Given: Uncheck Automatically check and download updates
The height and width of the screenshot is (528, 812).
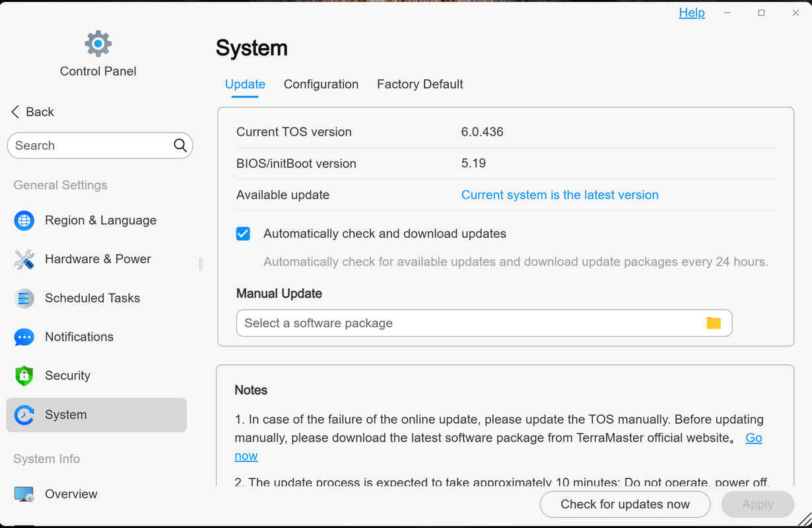Looking at the screenshot, I should 243,234.
